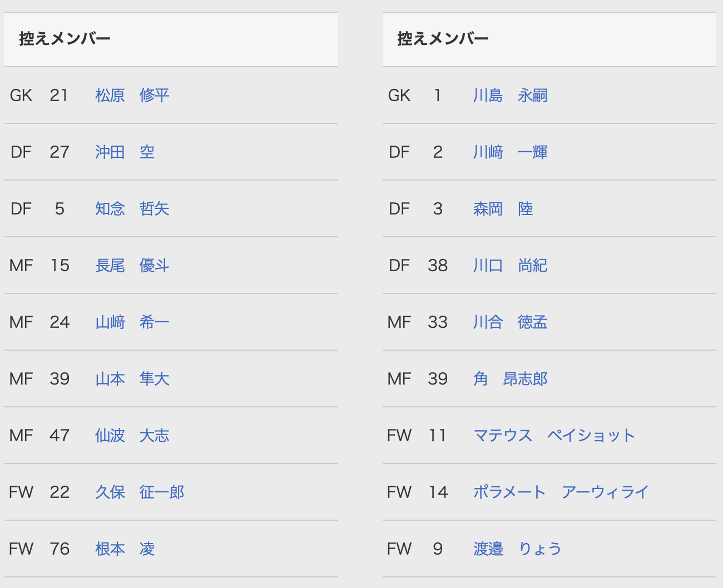
Task: Select 川合 徳孟 player link
Action: coord(510,322)
